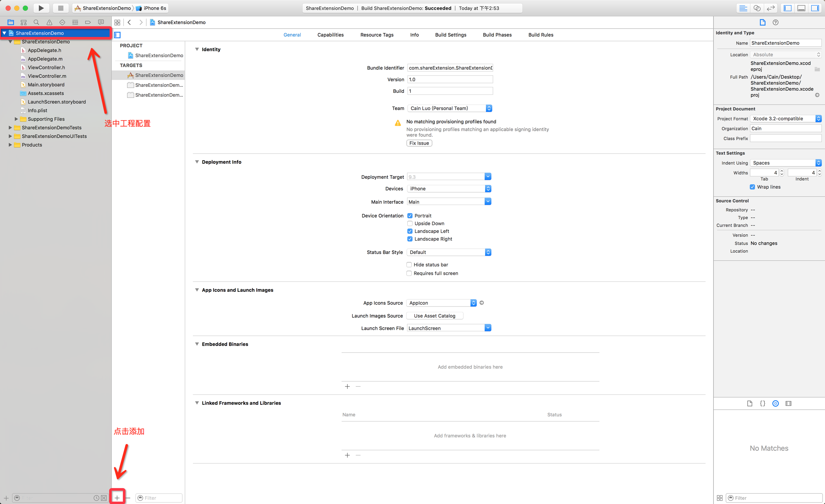Check Hide status bar option
The width and height of the screenshot is (825, 504).
pyautogui.click(x=409, y=265)
